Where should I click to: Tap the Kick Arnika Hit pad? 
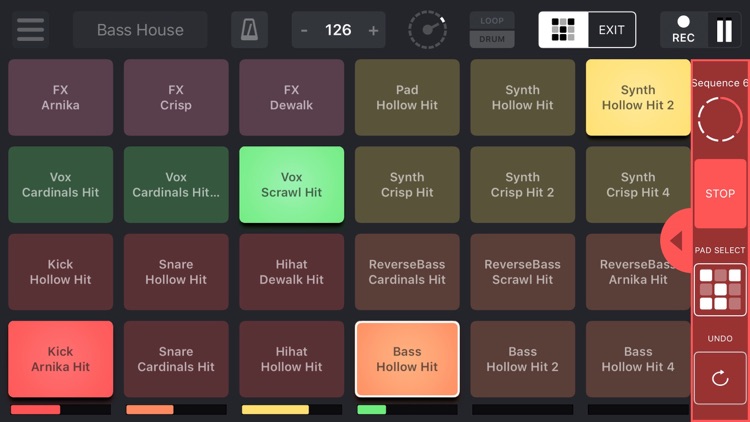[x=60, y=359]
